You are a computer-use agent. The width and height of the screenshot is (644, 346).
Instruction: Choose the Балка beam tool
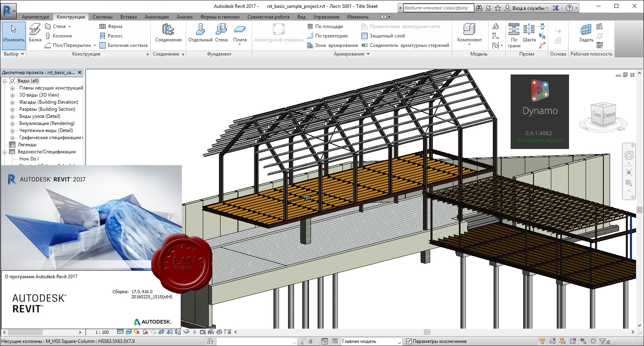coord(35,33)
